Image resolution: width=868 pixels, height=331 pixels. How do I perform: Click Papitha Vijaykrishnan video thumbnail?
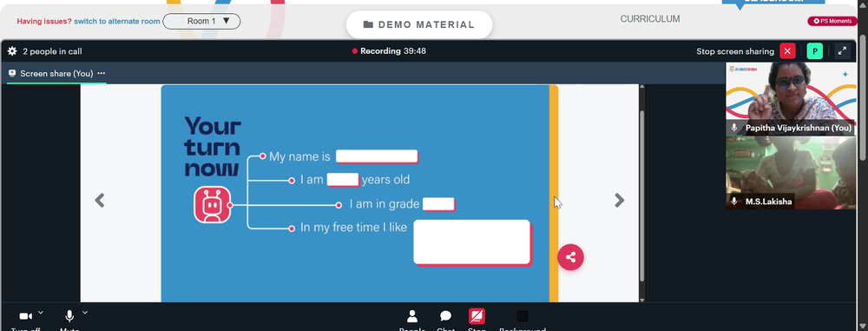[x=791, y=99]
